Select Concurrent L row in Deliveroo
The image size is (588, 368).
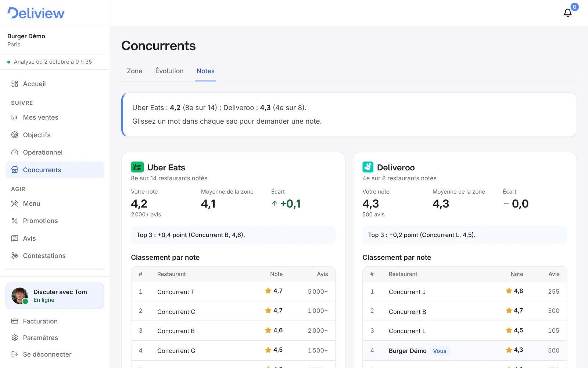(x=465, y=331)
